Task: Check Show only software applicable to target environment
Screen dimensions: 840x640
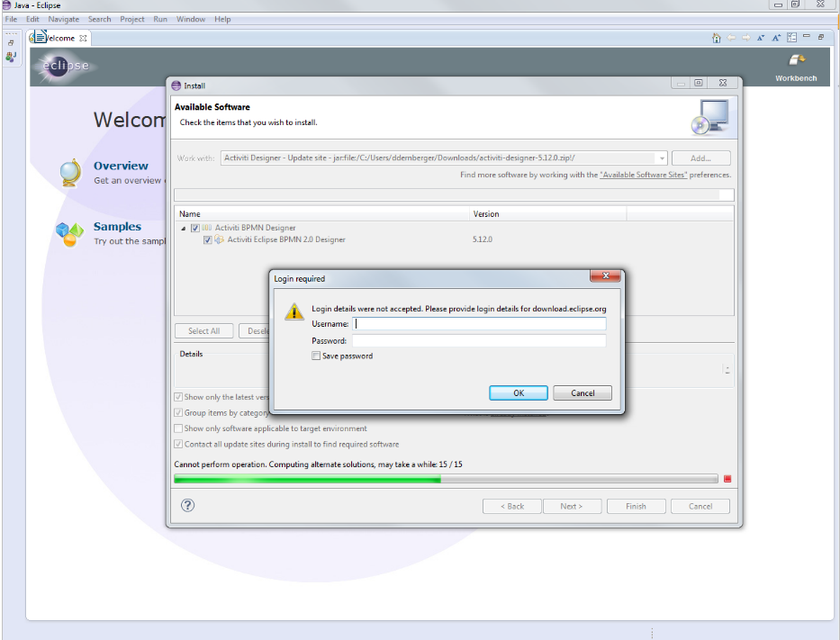Action: [178, 428]
